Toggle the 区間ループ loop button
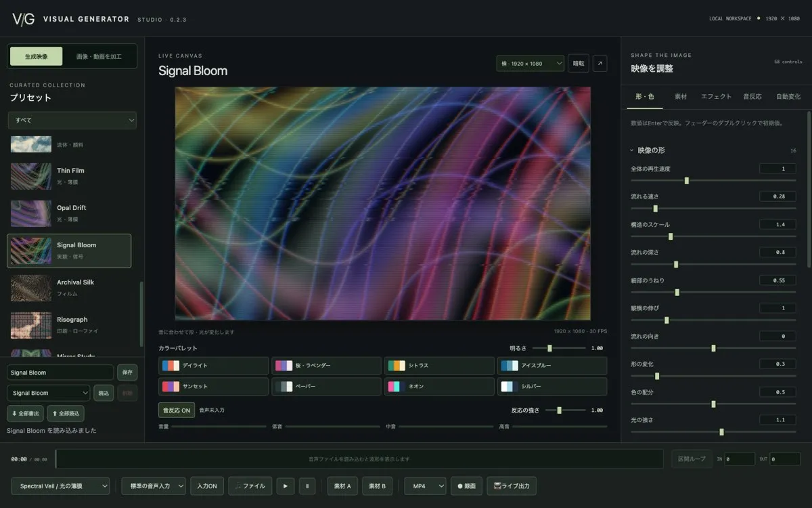Image resolution: width=812 pixels, height=508 pixels. pyautogui.click(x=692, y=459)
